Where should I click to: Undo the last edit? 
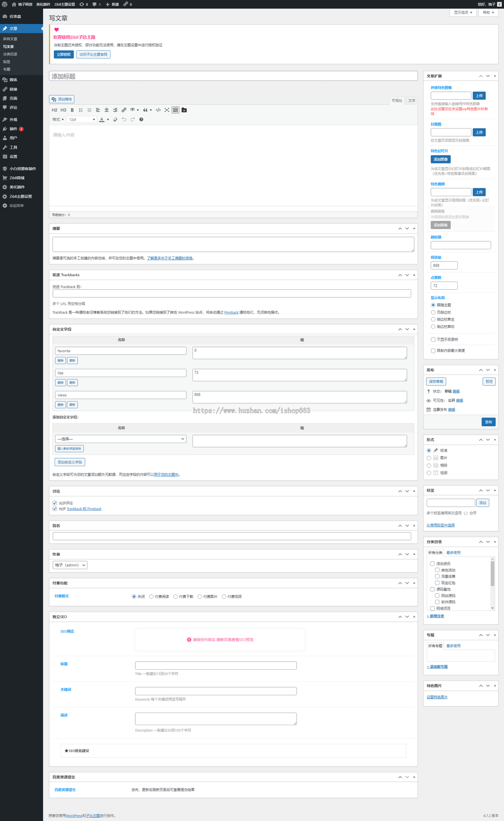click(124, 119)
